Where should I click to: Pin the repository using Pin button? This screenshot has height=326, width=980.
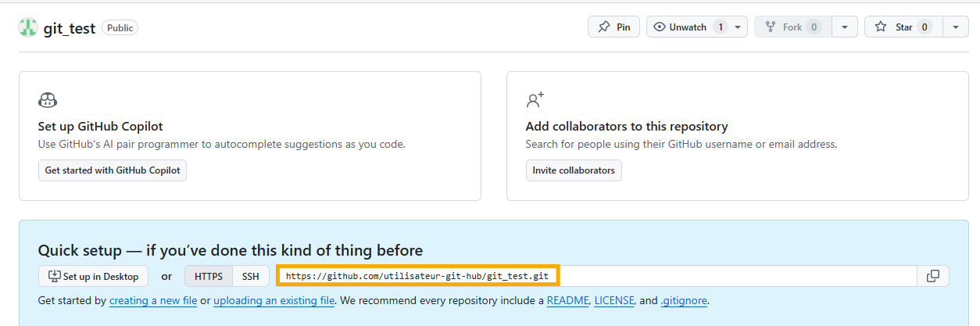613,27
